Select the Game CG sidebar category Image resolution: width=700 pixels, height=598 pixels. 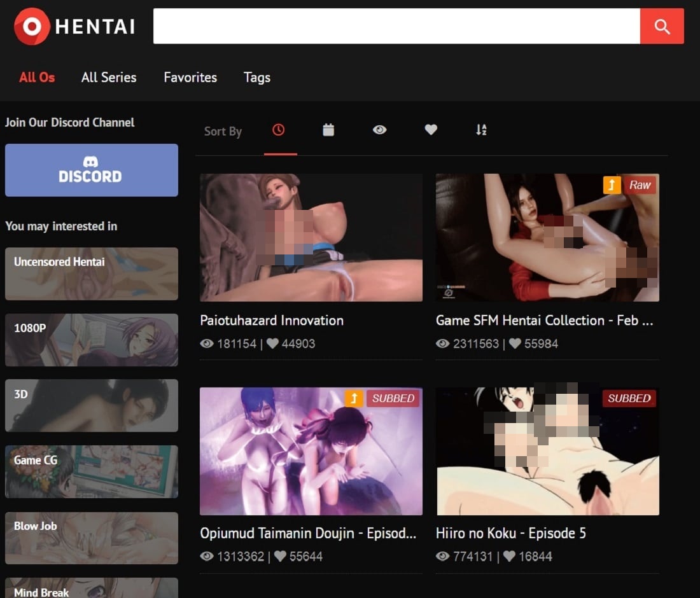pyautogui.click(x=92, y=471)
